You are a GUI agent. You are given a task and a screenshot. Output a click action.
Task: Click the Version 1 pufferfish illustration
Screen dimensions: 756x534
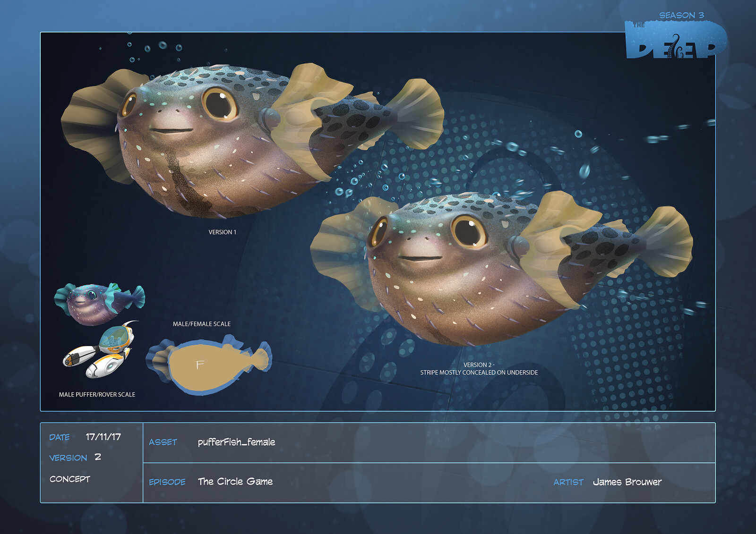coord(253,141)
